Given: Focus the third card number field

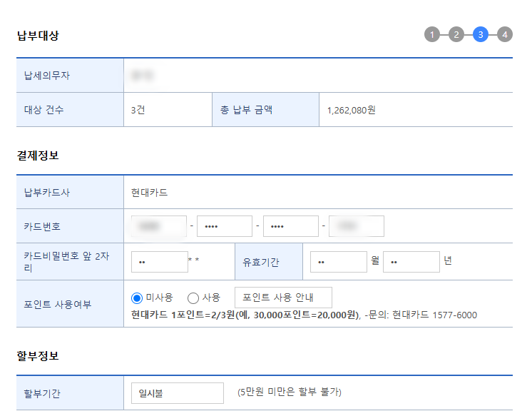Looking at the screenshot, I should tap(291, 226).
